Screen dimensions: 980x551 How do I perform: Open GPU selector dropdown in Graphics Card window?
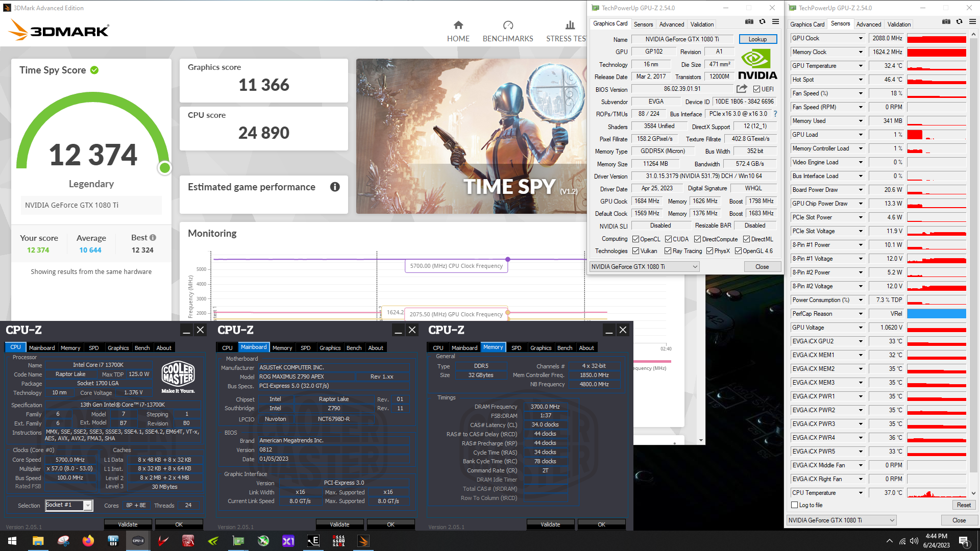point(644,266)
